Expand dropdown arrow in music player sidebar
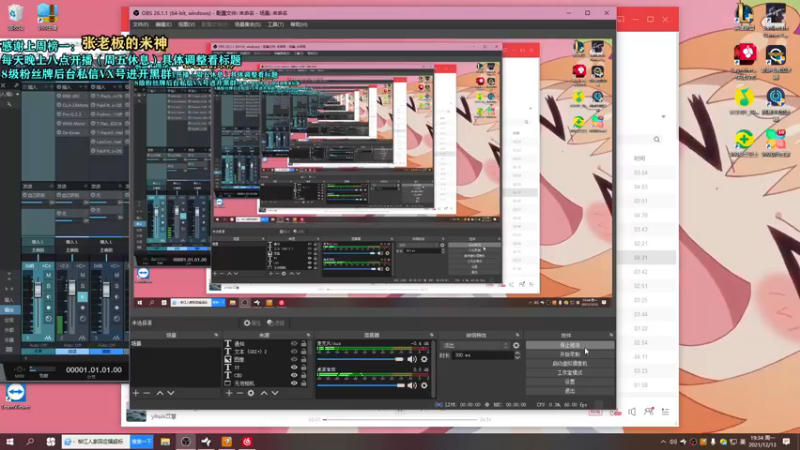Viewport: 800px width, 450px height. click(x=663, y=117)
